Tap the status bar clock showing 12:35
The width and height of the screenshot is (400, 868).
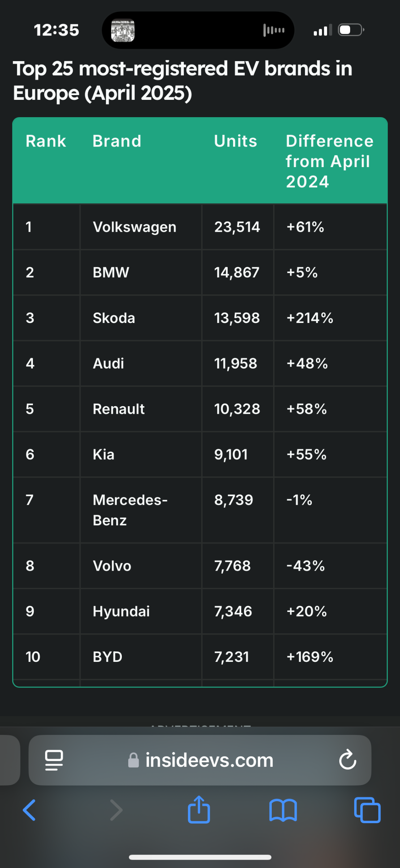click(56, 30)
